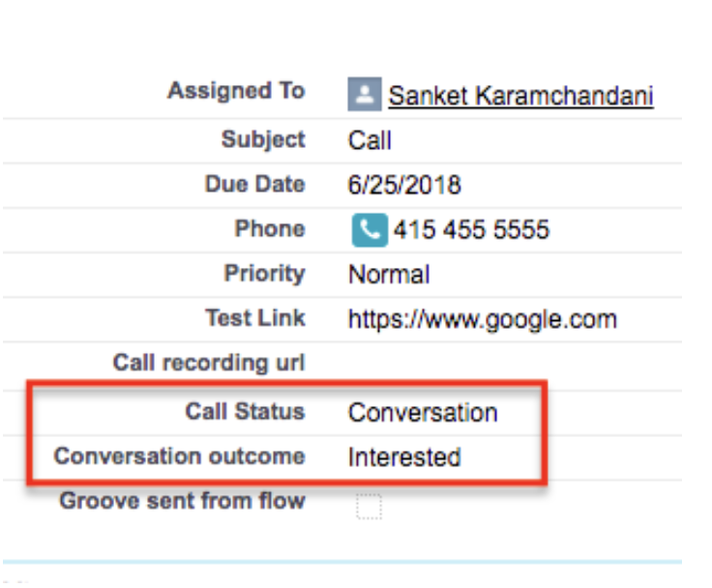Click the Groove sent from flow label
This screenshot has height=588, width=712.
(x=182, y=501)
